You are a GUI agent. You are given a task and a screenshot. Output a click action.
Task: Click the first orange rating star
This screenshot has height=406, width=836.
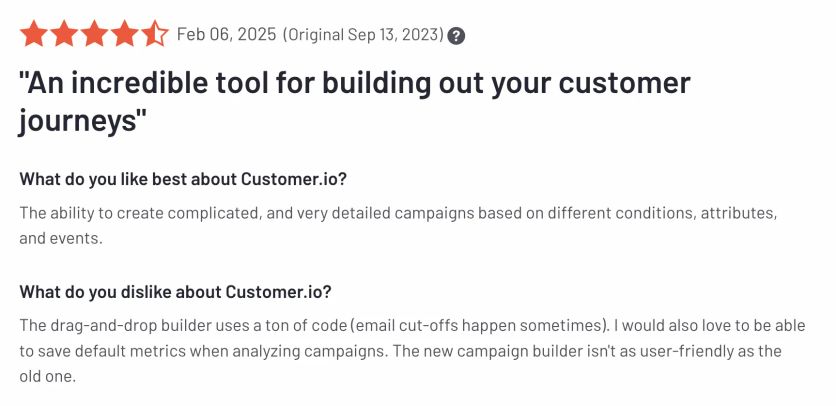[34, 34]
